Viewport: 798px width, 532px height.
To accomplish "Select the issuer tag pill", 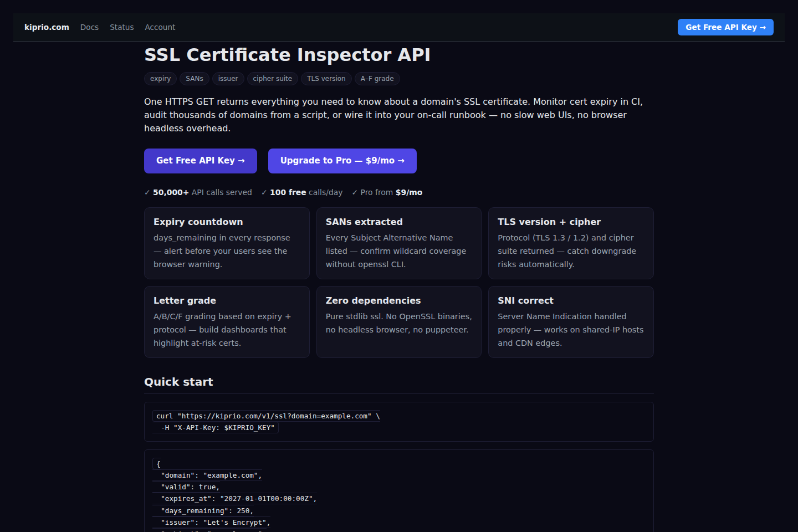I will point(228,79).
